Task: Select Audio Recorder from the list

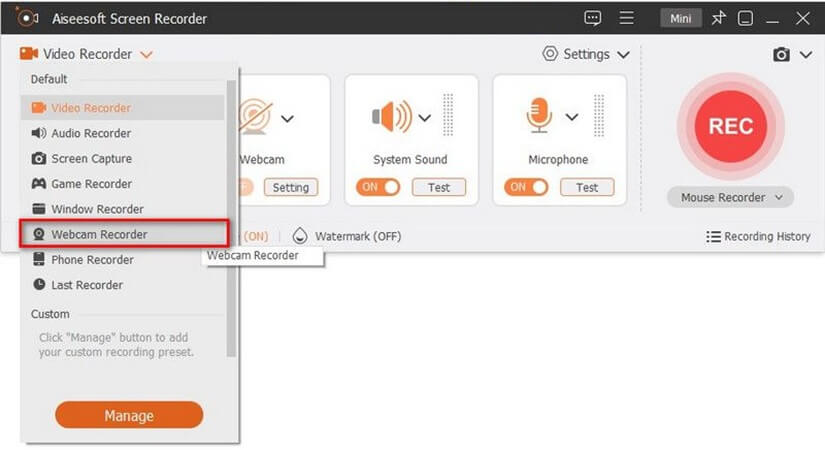Action: (91, 133)
